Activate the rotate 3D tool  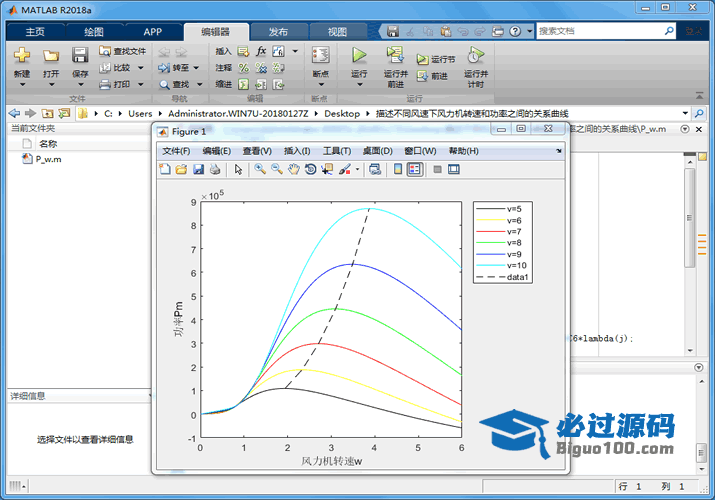click(311, 170)
